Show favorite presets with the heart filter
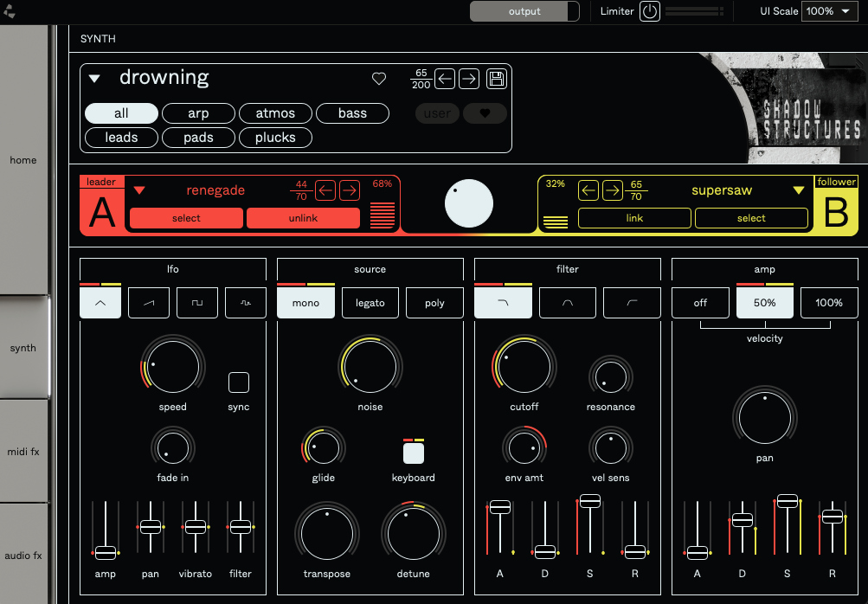The height and width of the screenshot is (604, 868). [485, 113]
